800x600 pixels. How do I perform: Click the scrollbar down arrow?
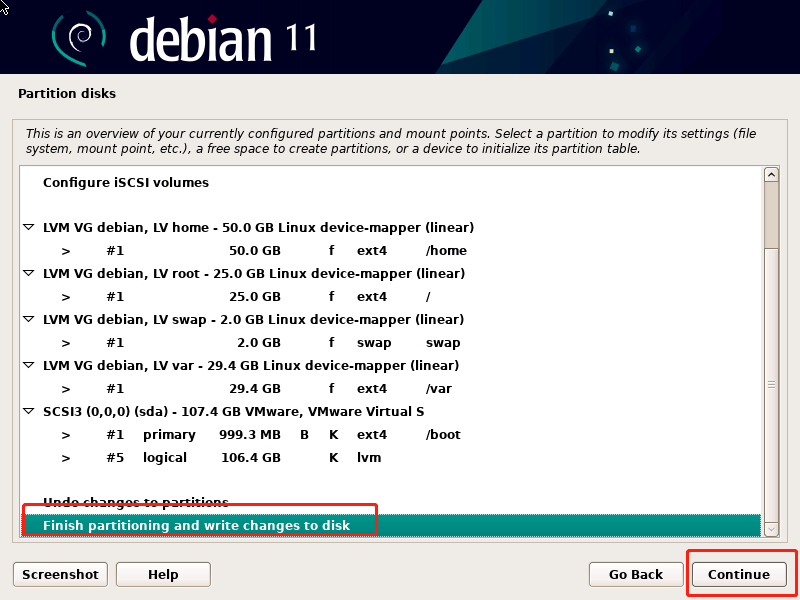[x=771, y=529]
